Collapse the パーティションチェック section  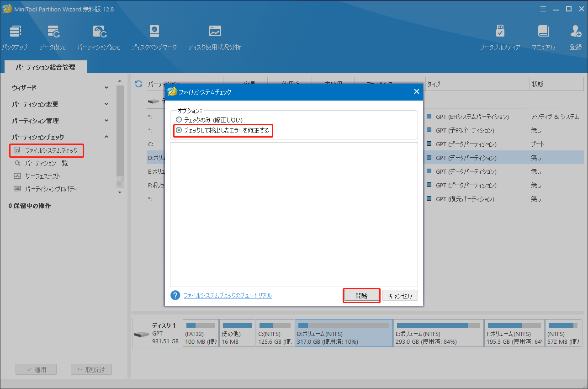point(60,137)
